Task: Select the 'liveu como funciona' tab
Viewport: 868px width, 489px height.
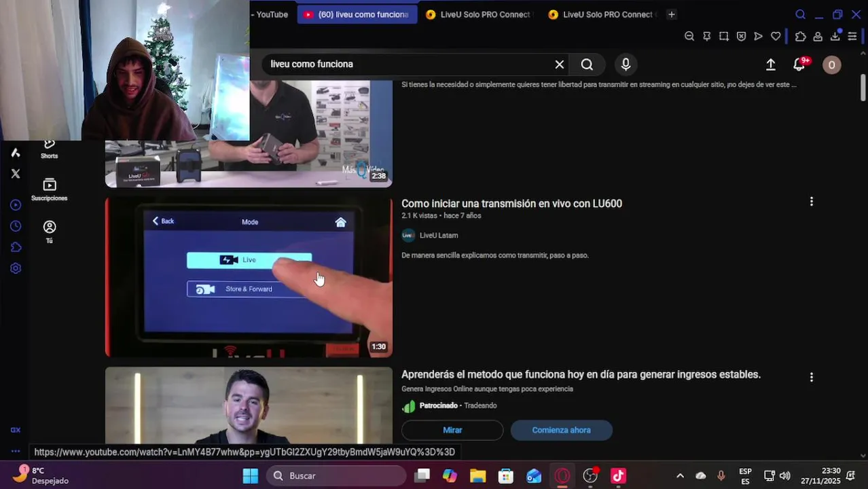Action: click(357, 14)
